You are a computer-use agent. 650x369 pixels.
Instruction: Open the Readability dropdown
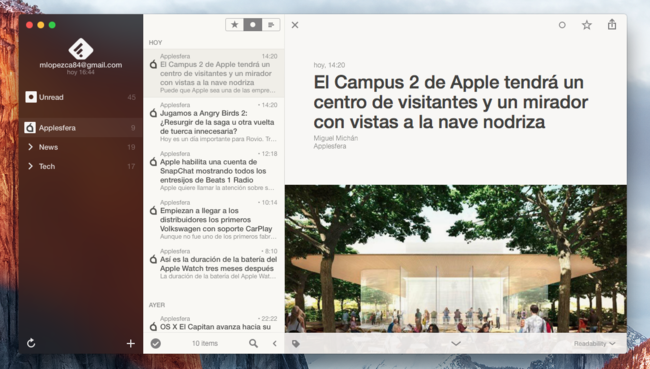click(x=594, y=343)
